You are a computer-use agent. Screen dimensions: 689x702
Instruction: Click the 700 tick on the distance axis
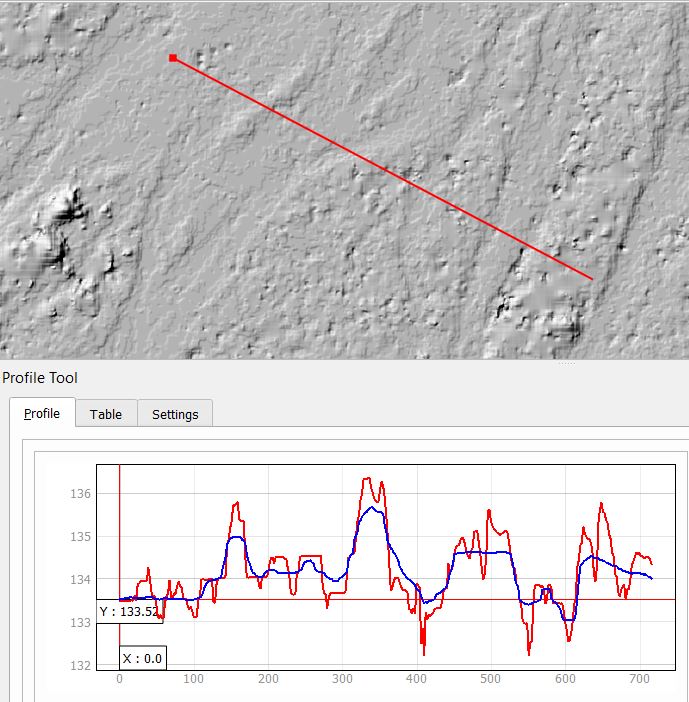tap(639, 679)
